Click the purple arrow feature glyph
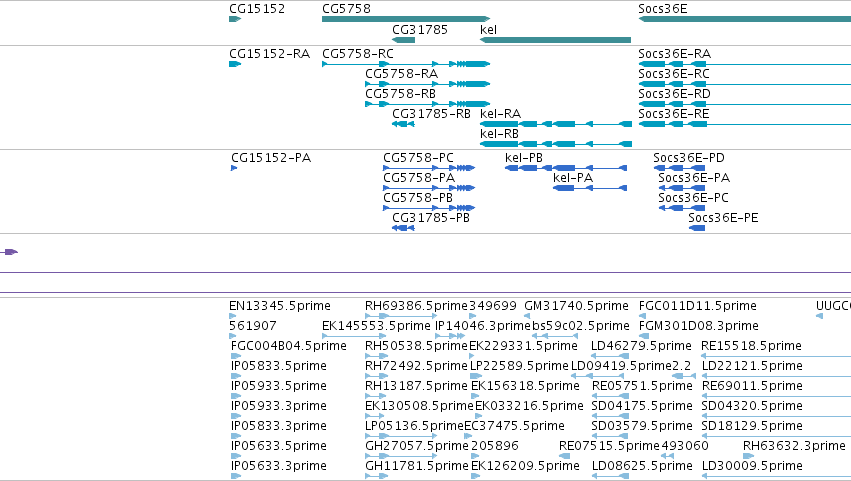 (x=9, y=252)
